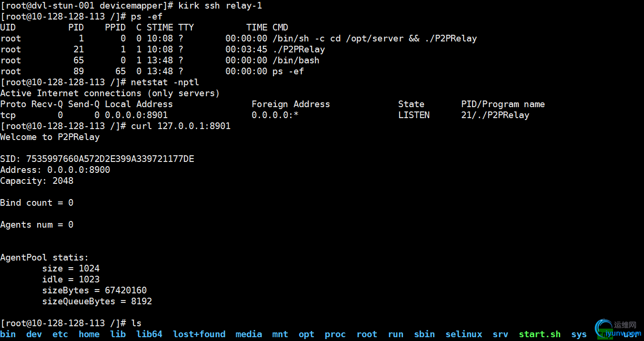This screenshot has height=341, width=644.
Task: Click the '21/./P2PRelay' program name
Action: 495,115
